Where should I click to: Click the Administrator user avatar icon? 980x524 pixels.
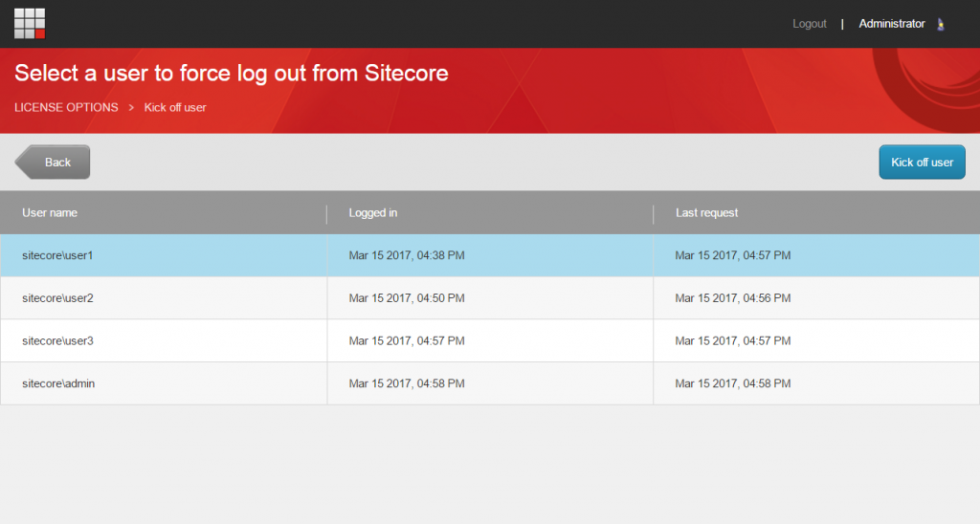[x=941, y=24]
